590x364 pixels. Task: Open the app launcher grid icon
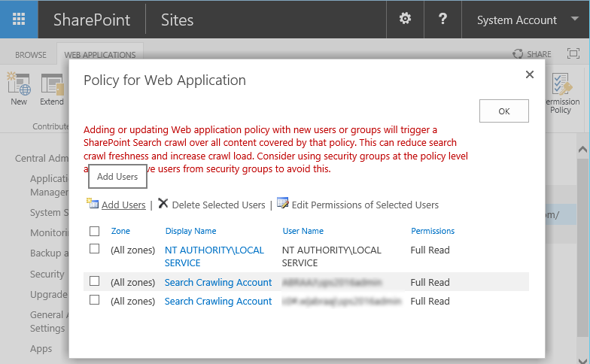coord(19,19)
